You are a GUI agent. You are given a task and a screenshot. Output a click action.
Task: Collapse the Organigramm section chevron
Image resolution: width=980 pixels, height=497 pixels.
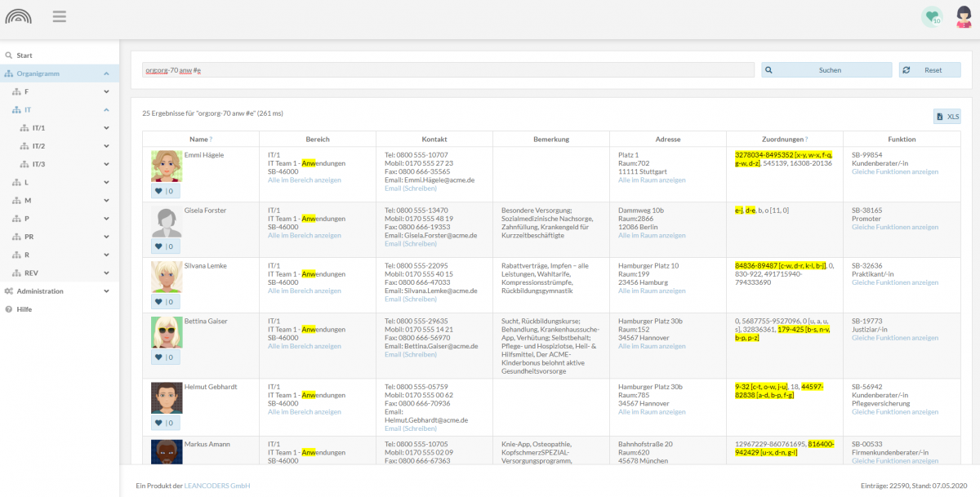[x=106, y=73]
